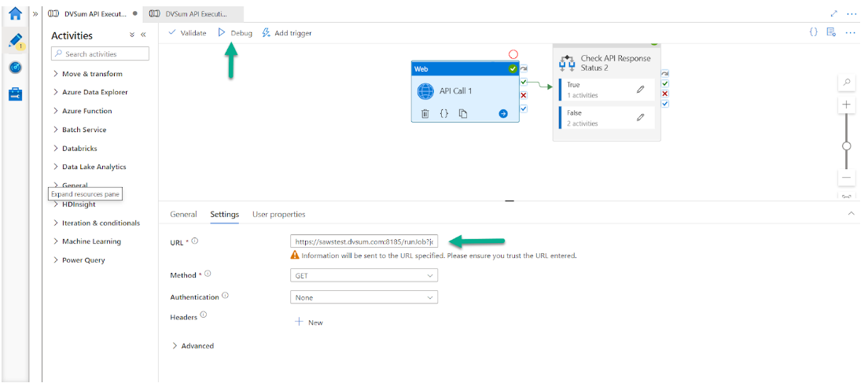Viewport: 868px width, 383px height.
Task: Select skipped output of Check API Response Status 2
Action: tap(665, 74)
